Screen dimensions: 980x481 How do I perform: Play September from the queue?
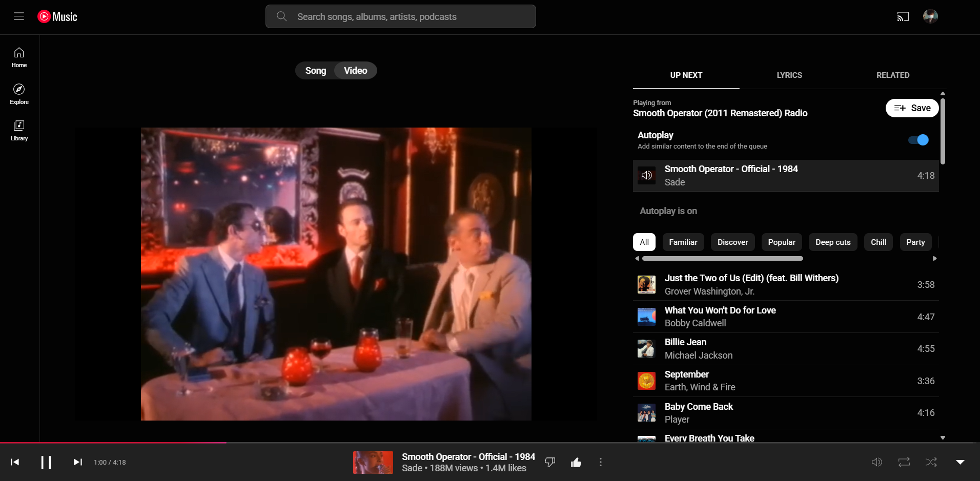pyautogui.click(x=786, y=381)
